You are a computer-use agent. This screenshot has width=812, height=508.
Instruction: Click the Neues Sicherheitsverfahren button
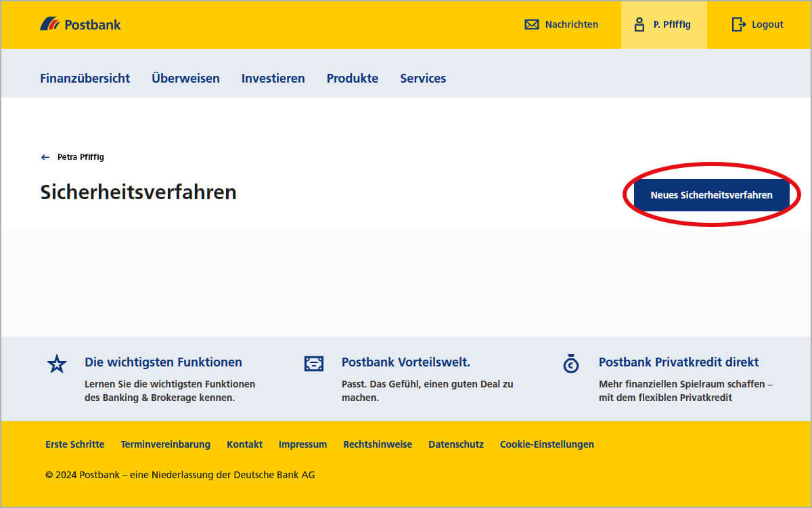pyautogui.click(x=711, y=194)
